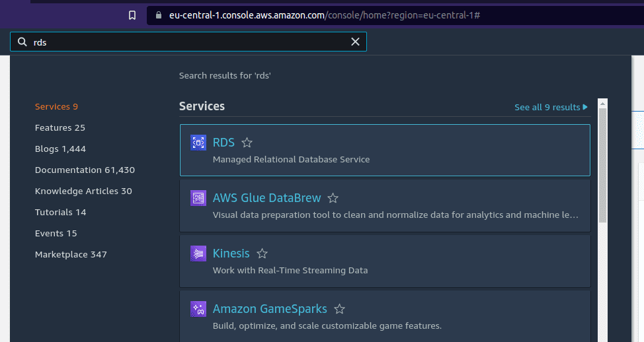Screen dimensions: 644x342
Task: Click the browser bookmark icon
Action: pos(132,15)
